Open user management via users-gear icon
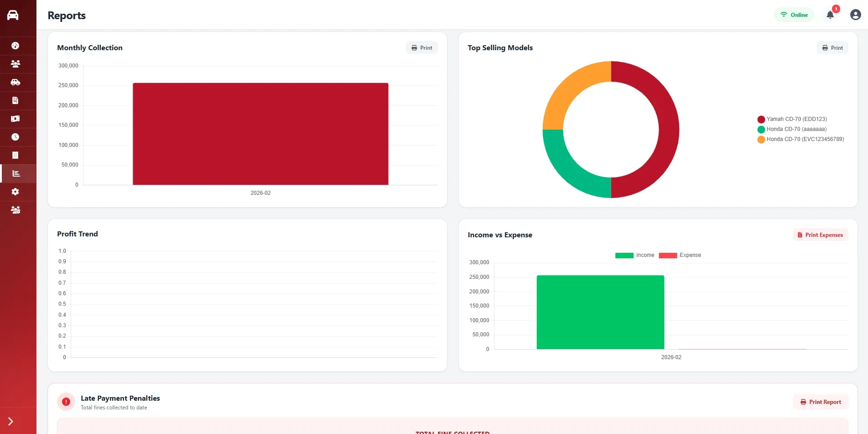The image size is (868, 434). [x=16, y=210]
